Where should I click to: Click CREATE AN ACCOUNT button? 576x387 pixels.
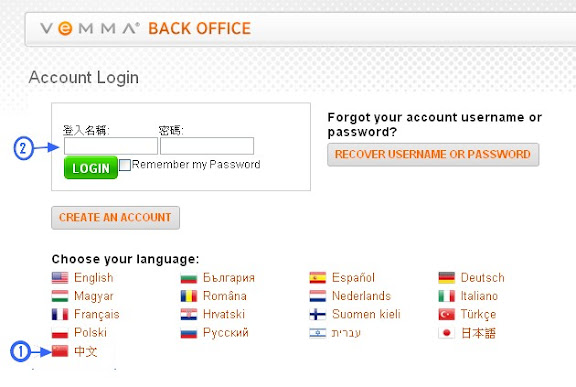[115, 218]
